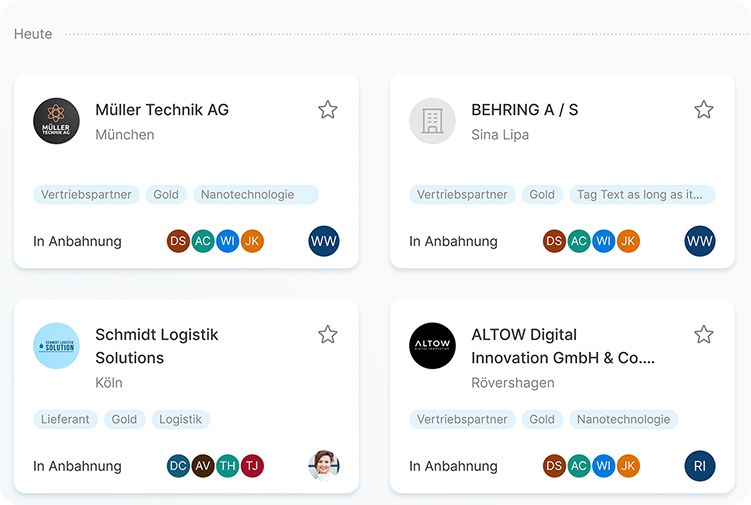This screenshot has height=505, width=751.
Task: Click Nanotechnologie tag on Müller Technik AG
Action: pos(256,195)
